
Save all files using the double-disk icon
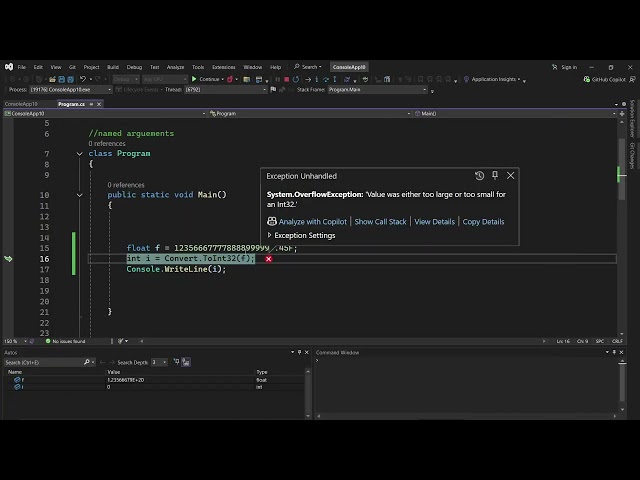[x=71, y=79]
